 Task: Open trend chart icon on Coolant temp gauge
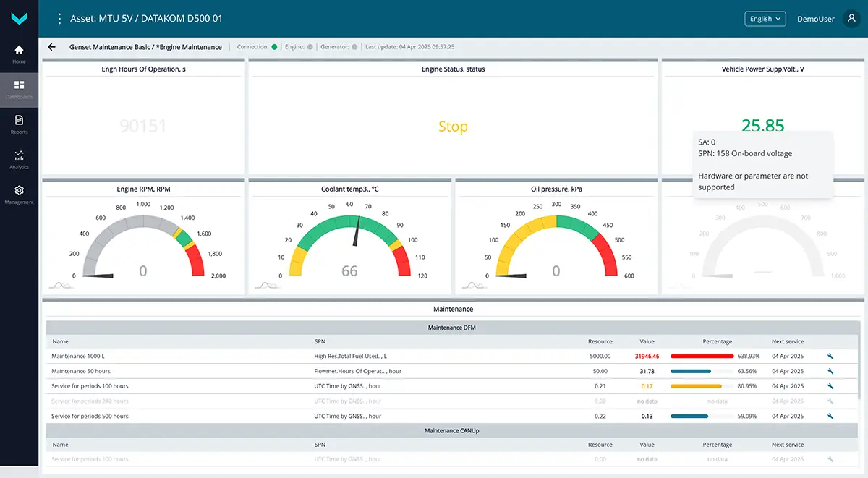[x=266, y=286]
